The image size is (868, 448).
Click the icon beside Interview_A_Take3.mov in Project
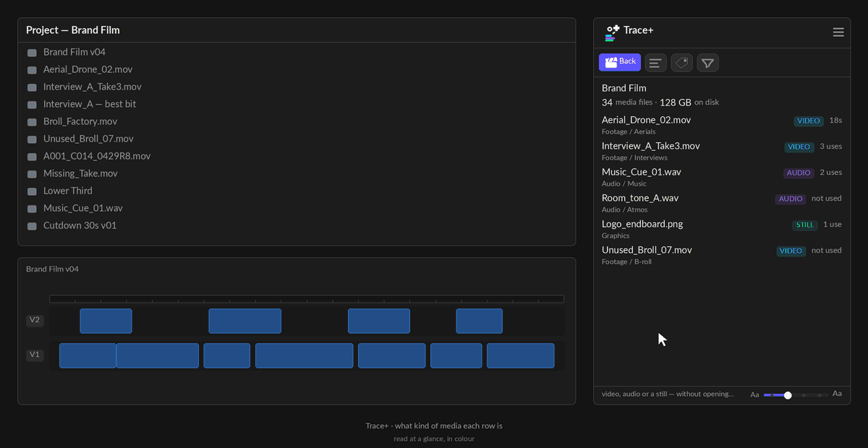[x=32, y=87]
